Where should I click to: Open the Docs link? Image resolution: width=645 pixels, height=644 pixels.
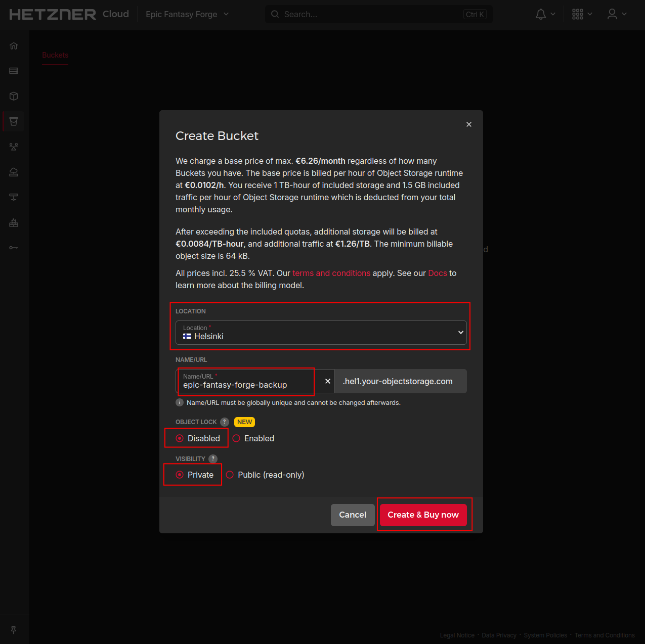pos(438,273)
